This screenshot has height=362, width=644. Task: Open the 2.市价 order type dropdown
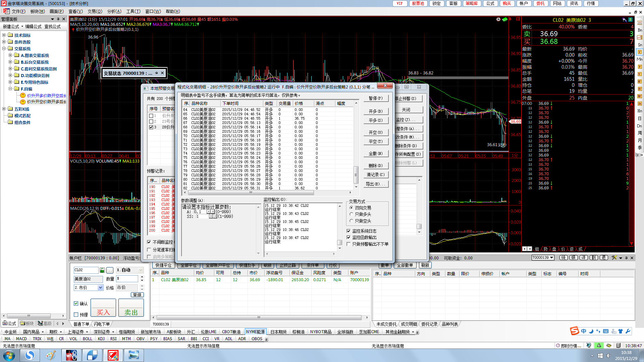100,288
